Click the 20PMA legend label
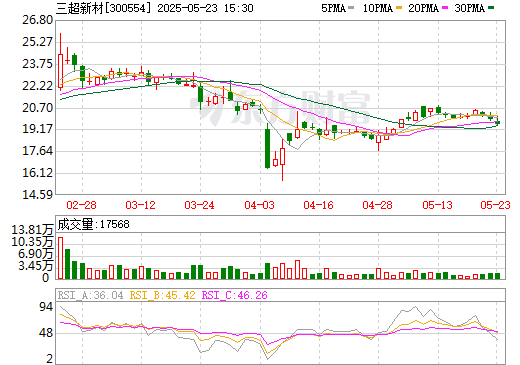Image resolution: width=520 pixels, height=365 pixels. 423,8
